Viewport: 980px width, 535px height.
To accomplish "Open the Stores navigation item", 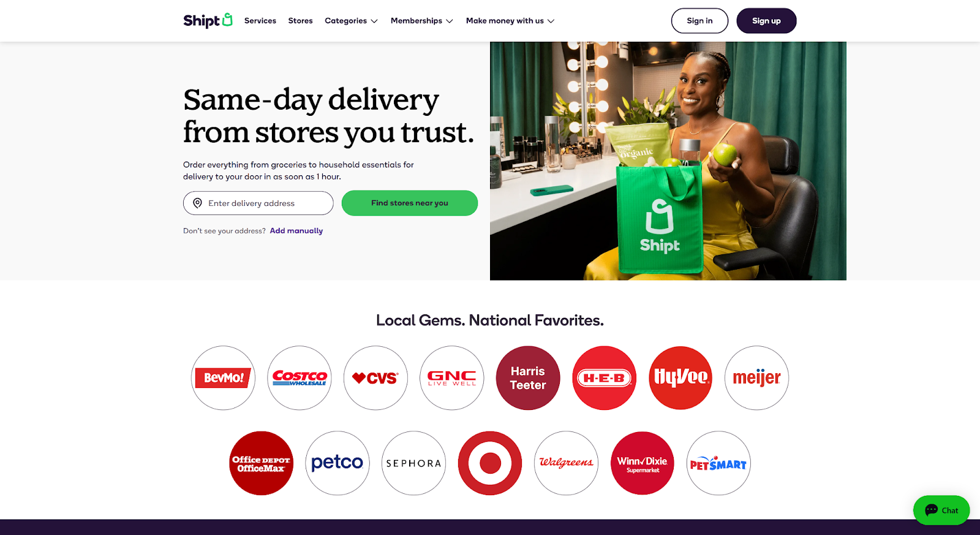I will point(301,21).
